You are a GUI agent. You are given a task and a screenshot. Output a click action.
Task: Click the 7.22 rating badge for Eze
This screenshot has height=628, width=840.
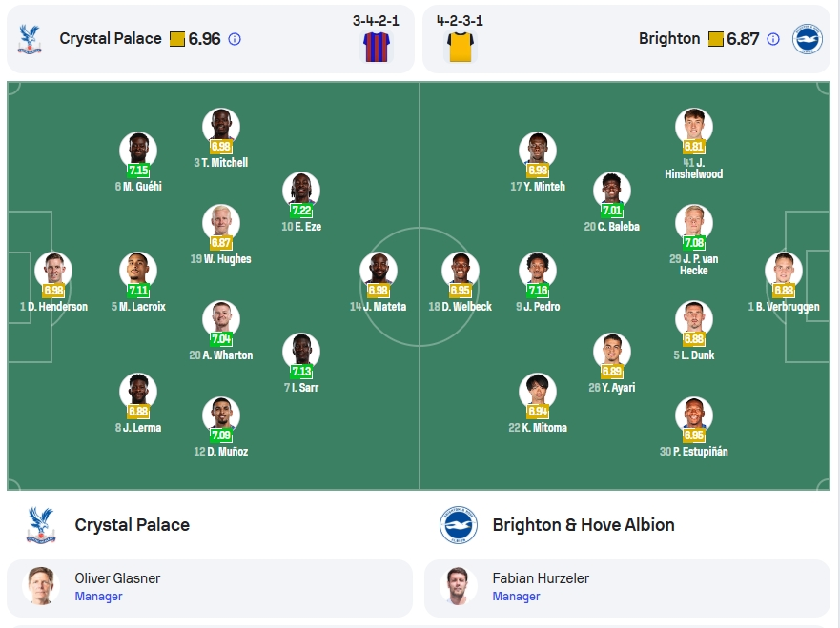coord(301,211)
